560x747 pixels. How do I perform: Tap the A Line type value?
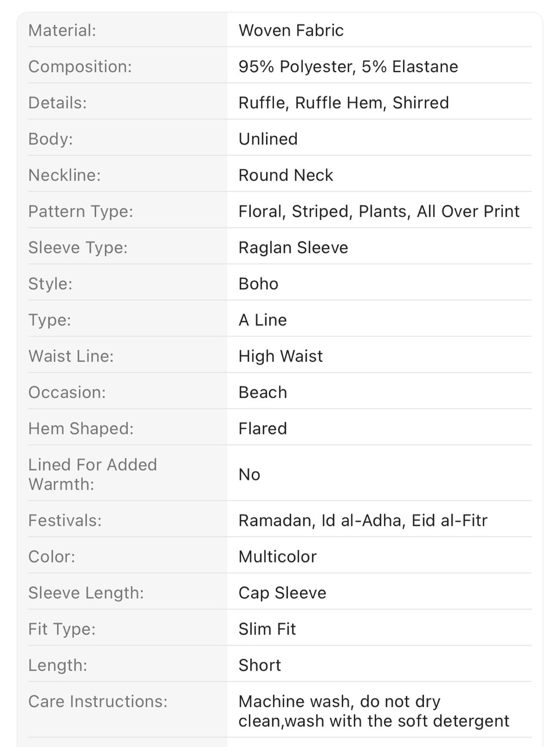[x=263, y=320]
